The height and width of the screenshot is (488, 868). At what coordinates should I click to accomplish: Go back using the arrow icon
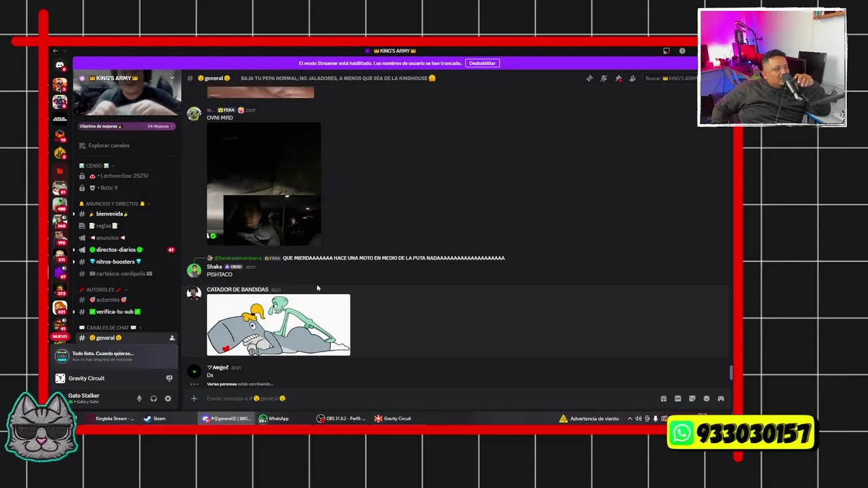click(x=56, y=51)
